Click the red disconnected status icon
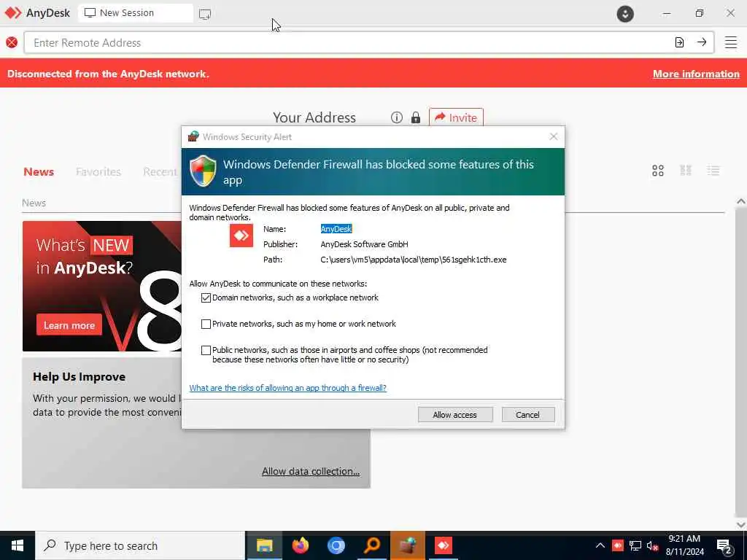Screen dimensions: 747x560 [x=12, y=42]
